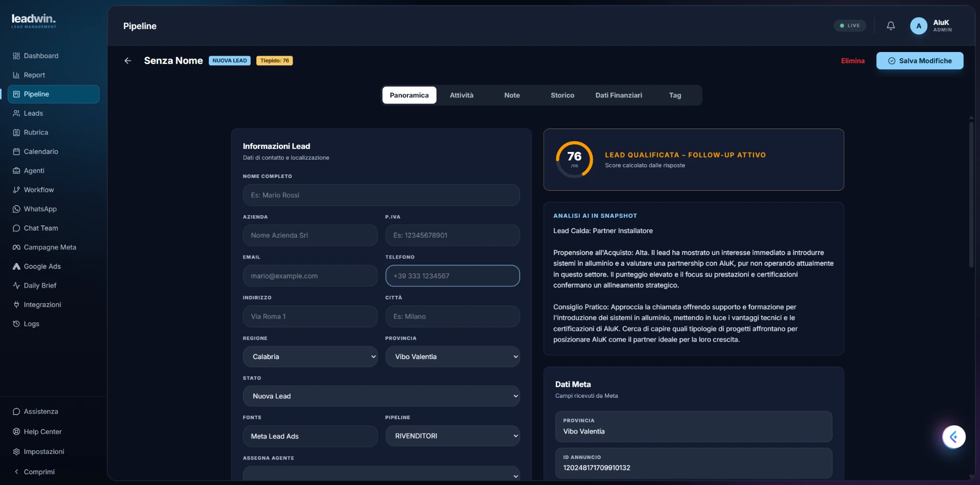Click the Salva Modifiche button
The image size is (980, 485).
point(920,61)
